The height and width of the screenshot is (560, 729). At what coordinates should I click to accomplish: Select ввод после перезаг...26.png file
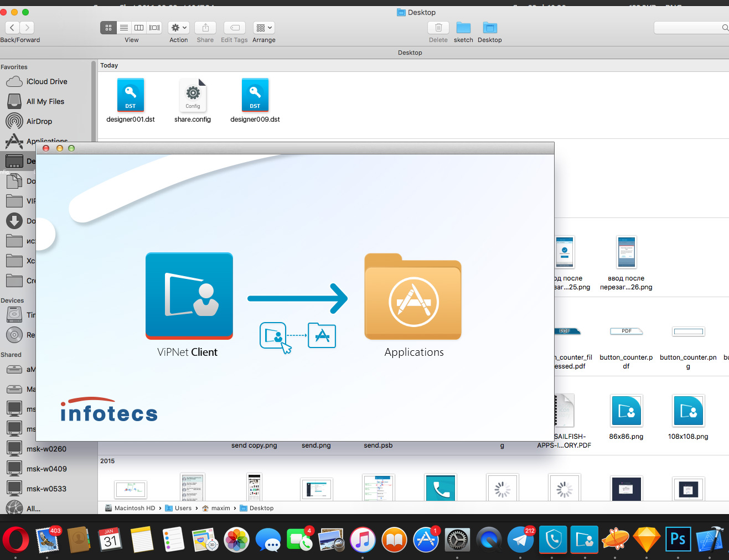coord(626,252)
